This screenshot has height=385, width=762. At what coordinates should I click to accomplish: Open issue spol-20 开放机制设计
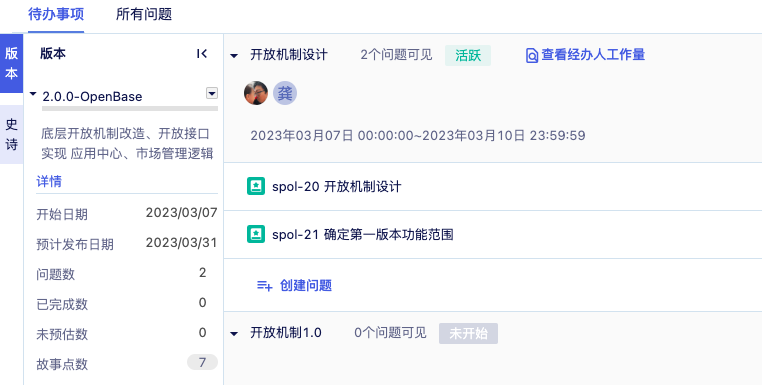coord(337,187)
